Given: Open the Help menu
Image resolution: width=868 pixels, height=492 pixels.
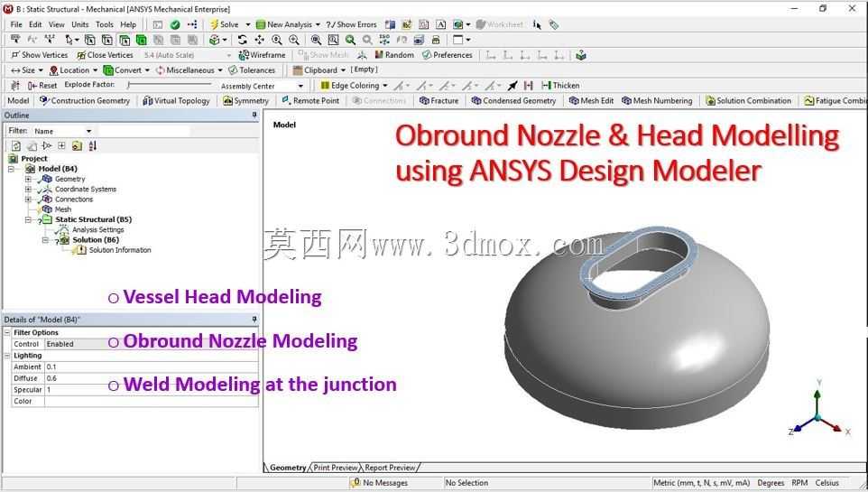Looking at the screenshot, I should tap(128, 24).
